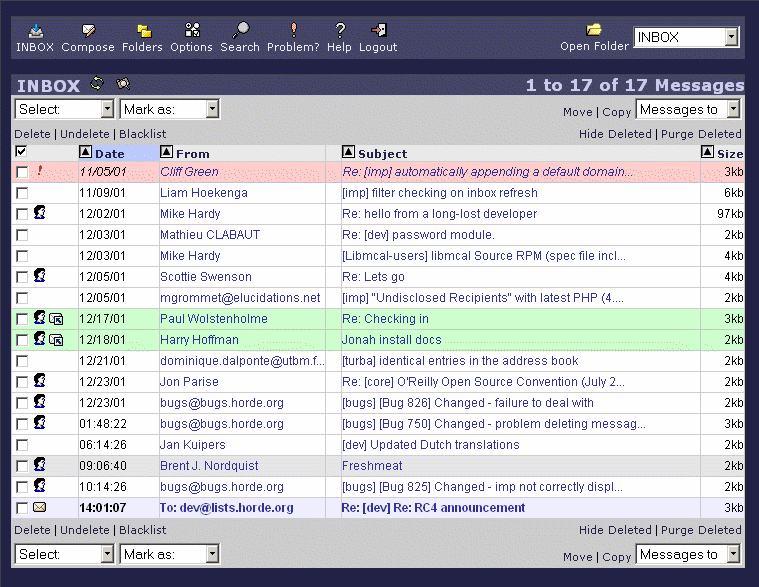Click the personal icon on Scottie Swenson row

click(x=40, y=275)
